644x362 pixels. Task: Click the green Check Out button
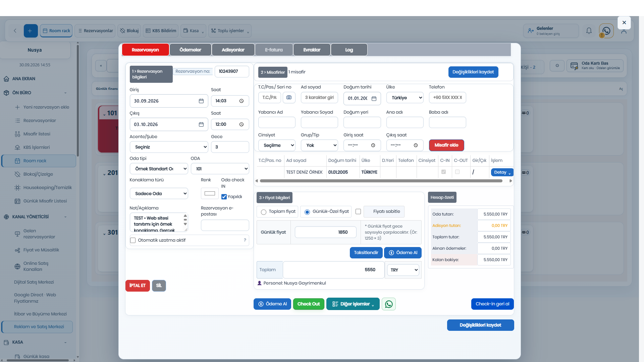(x=309, y=304)
